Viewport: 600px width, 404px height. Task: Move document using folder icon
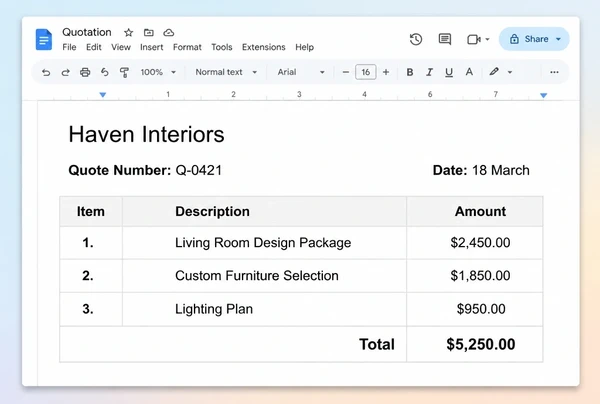pos(148,33)
